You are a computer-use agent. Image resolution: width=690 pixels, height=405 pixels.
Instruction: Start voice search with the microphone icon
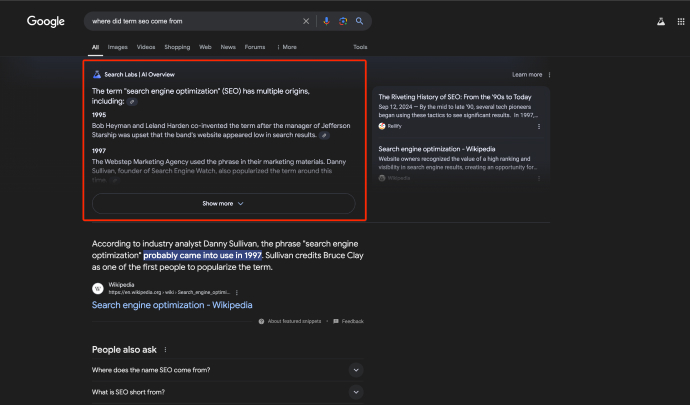click(326, 21)
